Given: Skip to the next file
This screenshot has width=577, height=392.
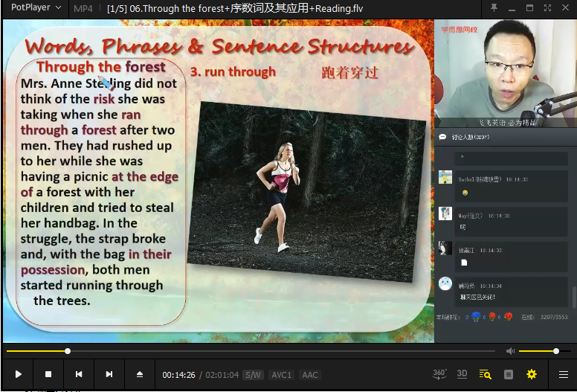Looking at the screenshot, I should click(109, 374).
